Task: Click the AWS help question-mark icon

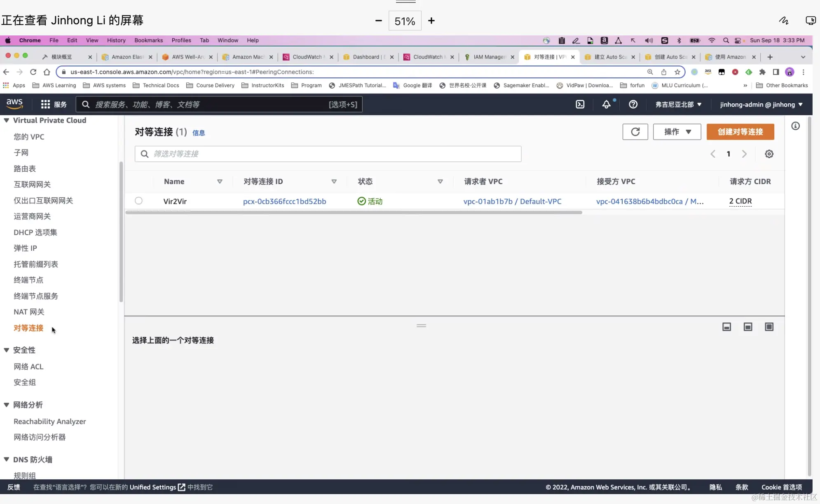Action: (633, 105)
